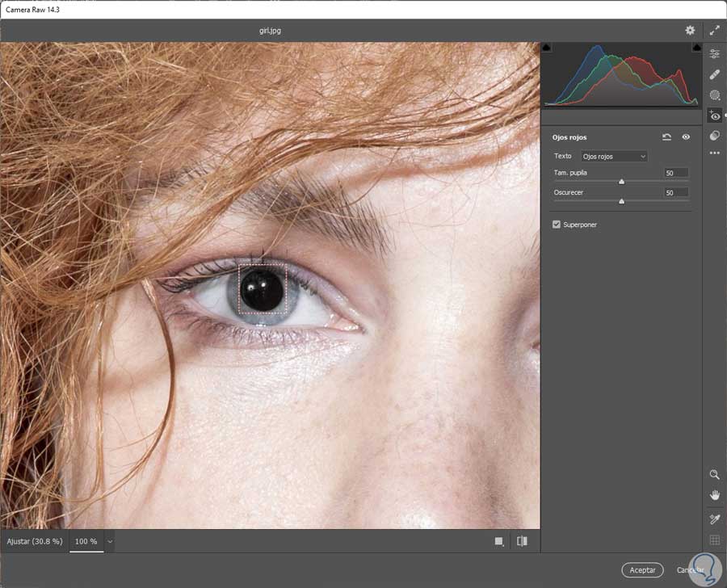This screenshot has width=727, height=588.
Task: Select the Zoom magnifier tool
Action: click(x=714, y=474)
